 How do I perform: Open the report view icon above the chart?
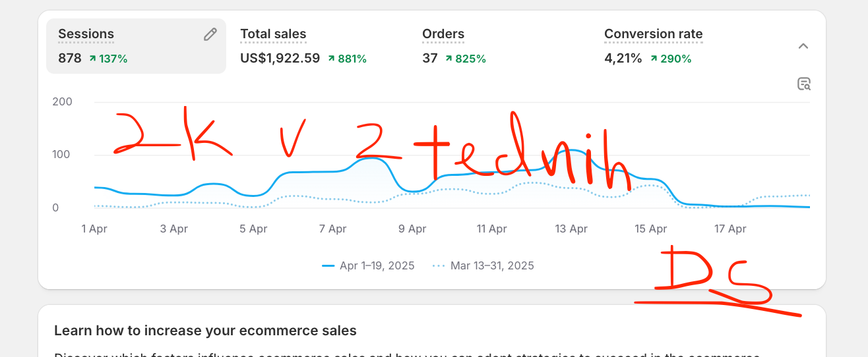coord(803,84)
